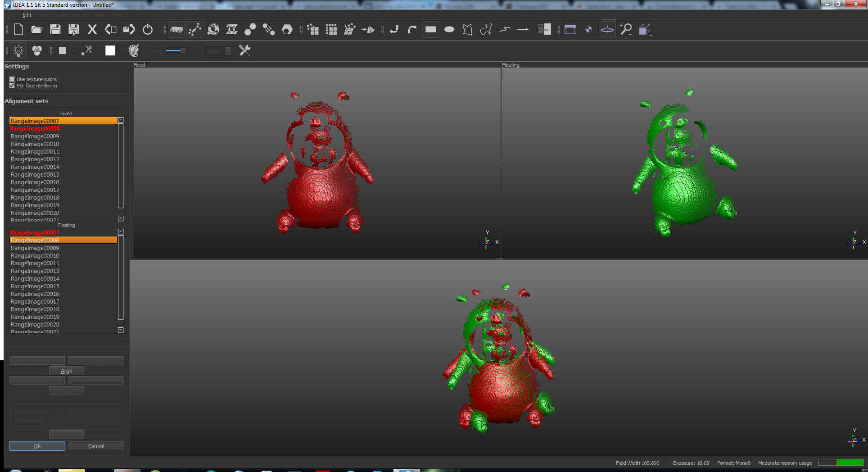The height and width of the screenshot is (472, 868).
Task: Click the pivot center target icon
Action: tap(589, 30)
